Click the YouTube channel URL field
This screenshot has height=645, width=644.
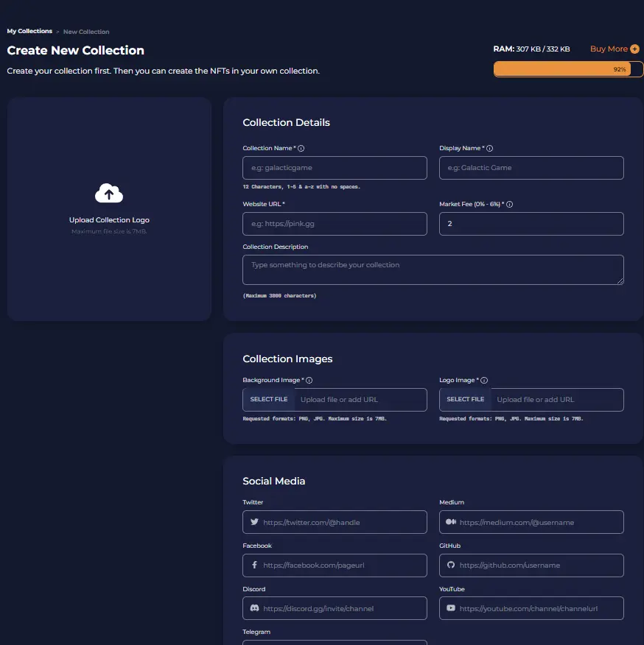tap(531, 608)
